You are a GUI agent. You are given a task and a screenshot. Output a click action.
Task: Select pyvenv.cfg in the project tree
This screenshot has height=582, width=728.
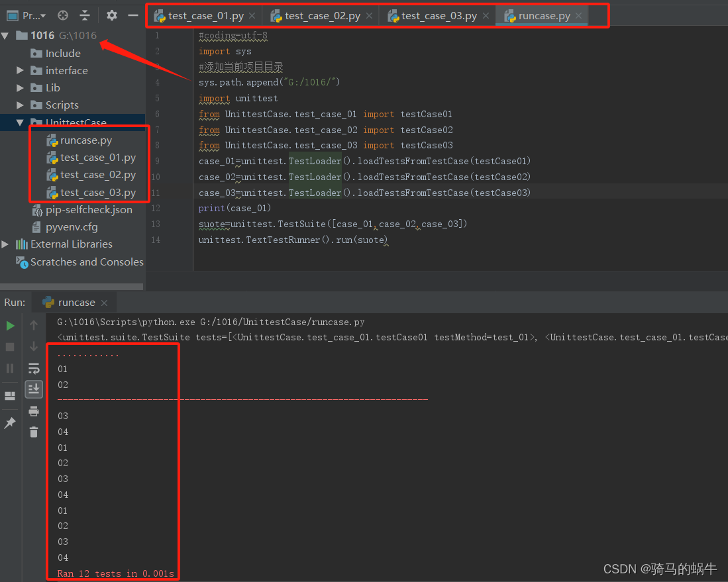(65, 227)
